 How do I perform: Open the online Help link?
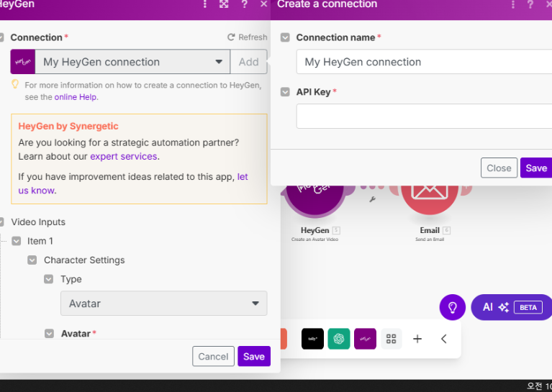pyautogui.click(x=76, y=97)
